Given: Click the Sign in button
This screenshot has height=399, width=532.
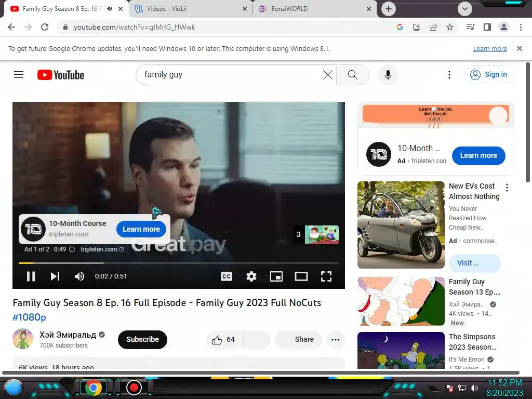Looking at the screenshot, I should 488,75.
